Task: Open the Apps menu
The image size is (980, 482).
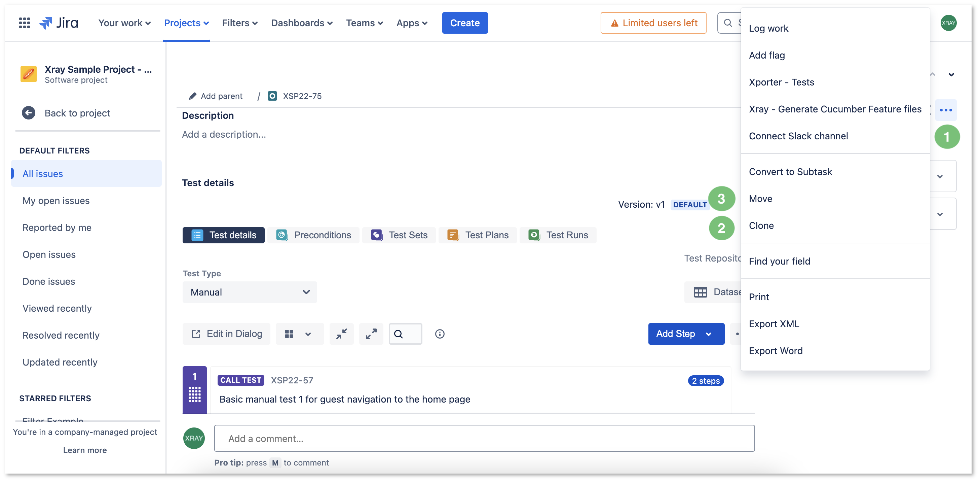Action: click(x=412, y=23)
